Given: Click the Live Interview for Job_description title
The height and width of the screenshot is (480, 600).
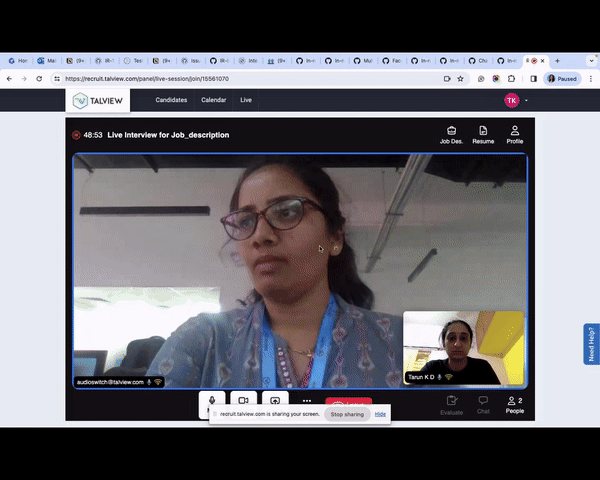Looking at the screenshot, I should coord(168,135).
